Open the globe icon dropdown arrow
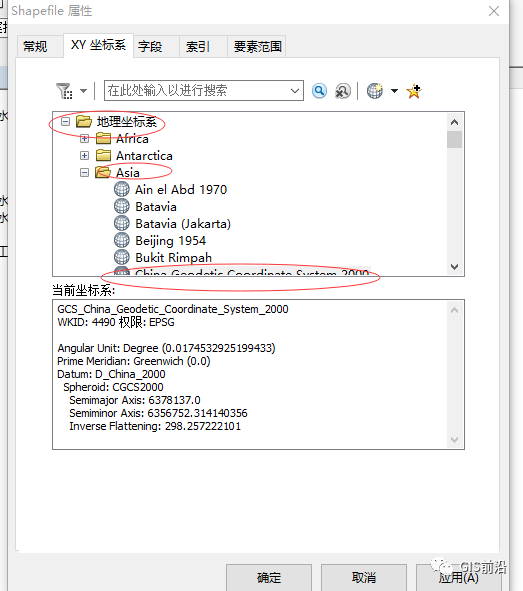Viewport: 523px width, 591px height. (x=394, y=91)
